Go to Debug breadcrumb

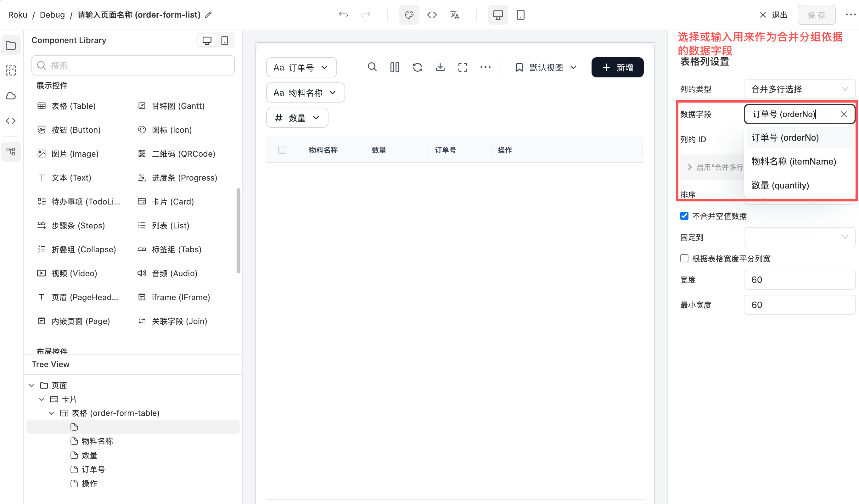pos(52,15)
